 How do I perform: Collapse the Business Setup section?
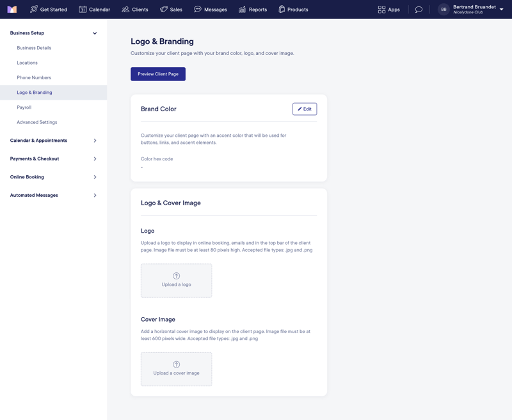tap(95, 33)
